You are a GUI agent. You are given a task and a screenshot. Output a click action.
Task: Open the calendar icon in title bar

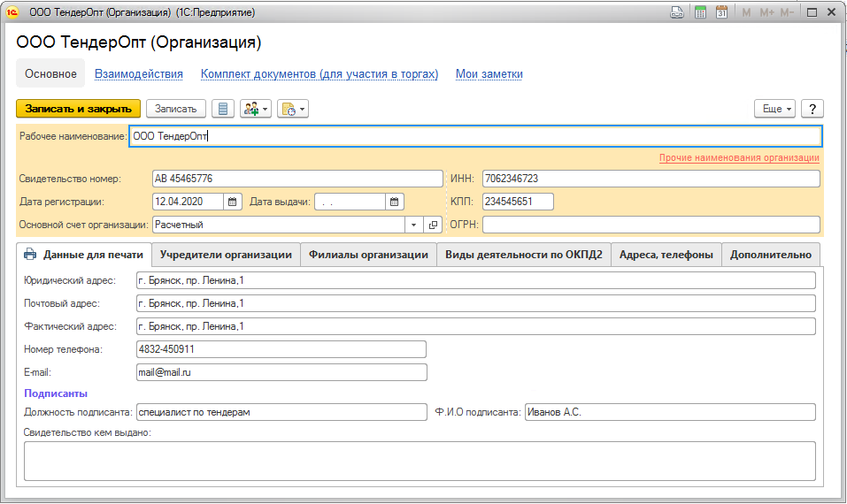pos(721,11)
